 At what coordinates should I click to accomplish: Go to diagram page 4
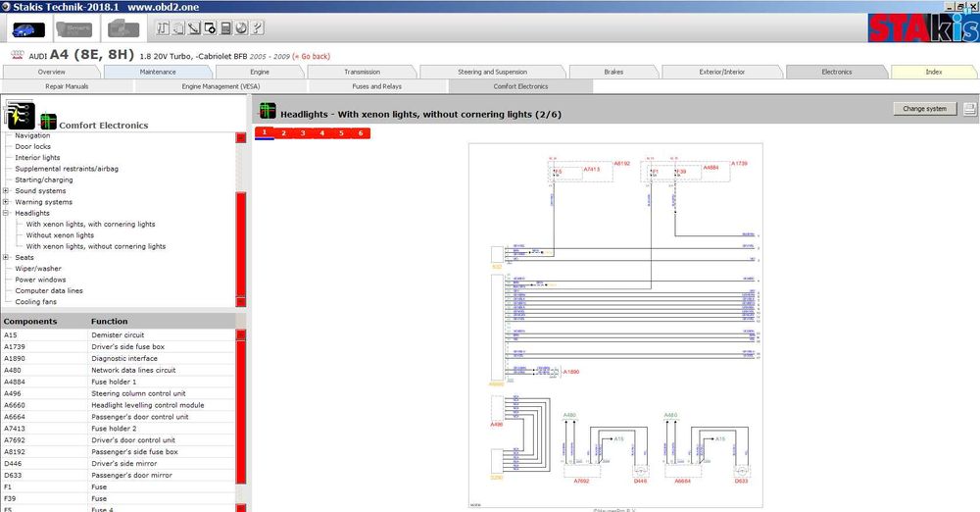coord(322,133)
